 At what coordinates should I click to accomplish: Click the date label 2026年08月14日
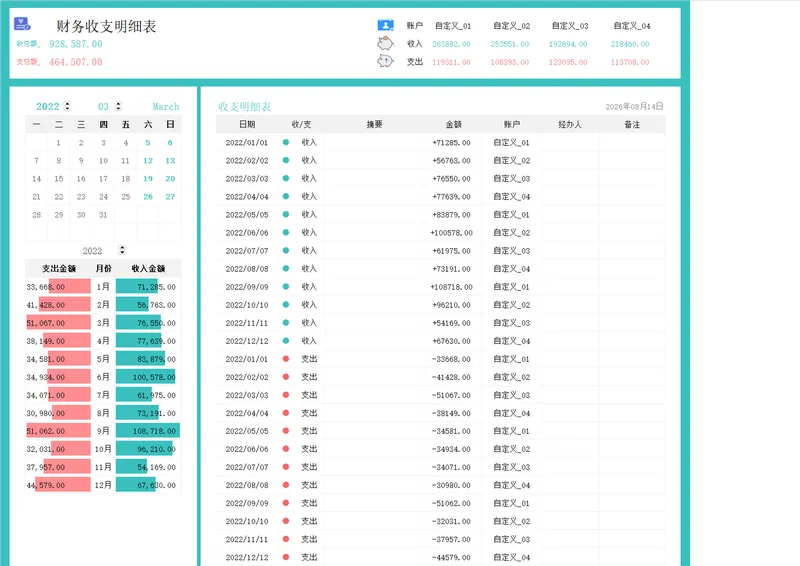tap(634, 106)
